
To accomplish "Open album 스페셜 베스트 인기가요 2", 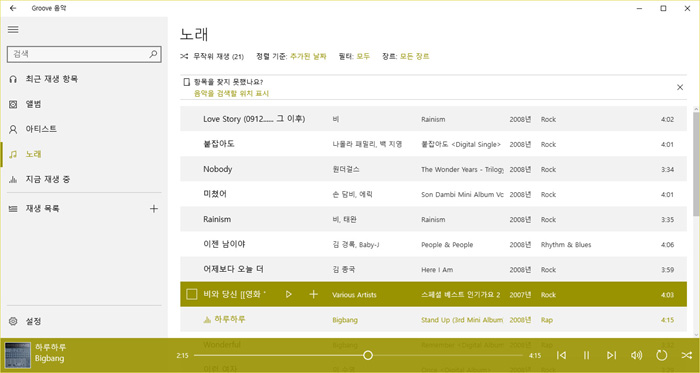I will (461, 295).
